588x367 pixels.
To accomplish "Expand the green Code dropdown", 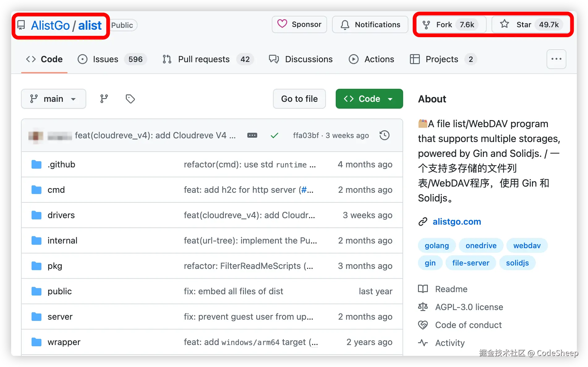I will pyautogui.click(x=369, y=99).
